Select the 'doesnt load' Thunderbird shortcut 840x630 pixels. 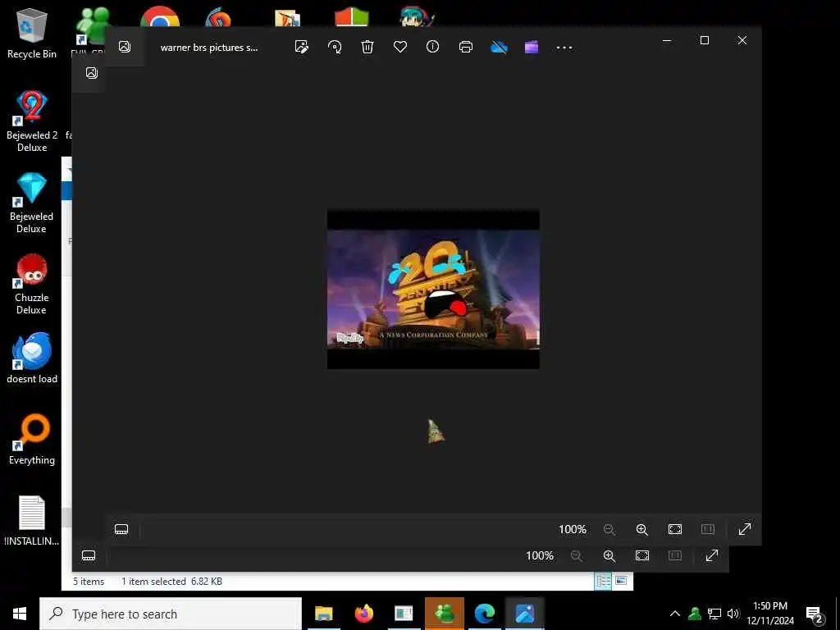click(32, 358)
